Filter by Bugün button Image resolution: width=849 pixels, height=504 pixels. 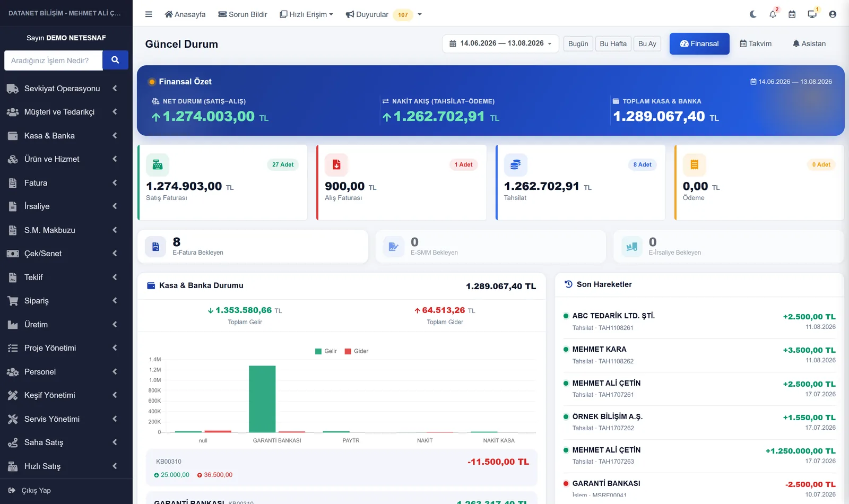578,44
